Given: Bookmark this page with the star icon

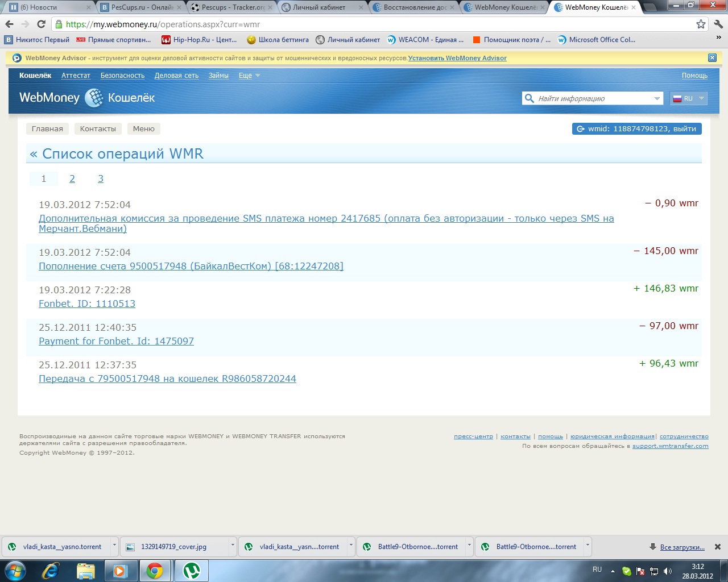Looking at the screenshot, I should (x=701, y=24).
